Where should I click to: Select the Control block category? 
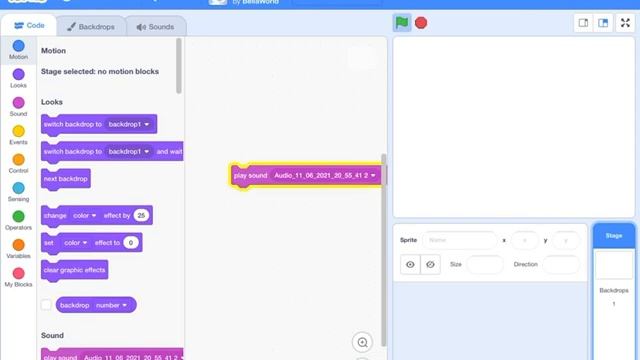(18, 164)
